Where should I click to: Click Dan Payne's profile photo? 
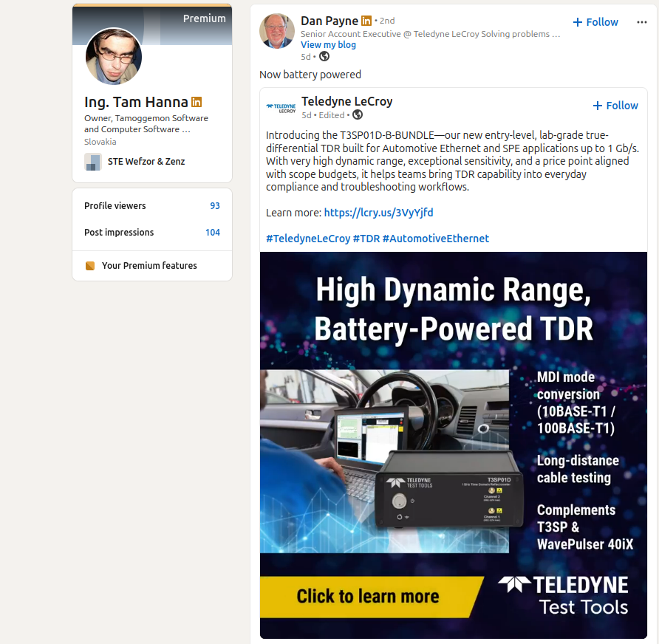[277, 31]
